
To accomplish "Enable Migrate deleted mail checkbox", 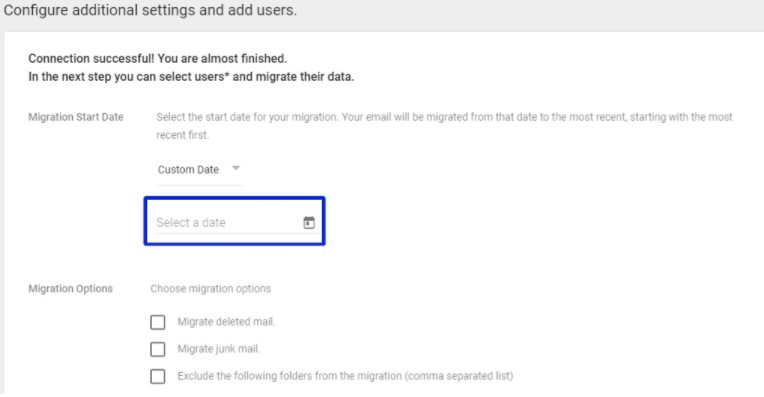I will click(157, 322).
